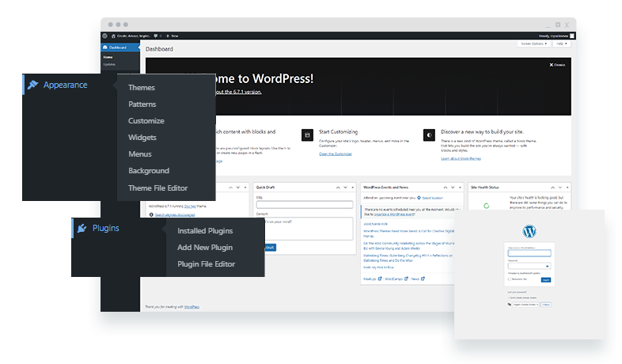Move Site Health Status widget down
This screenshot has width=622, height=364.
tap(560, 188)
